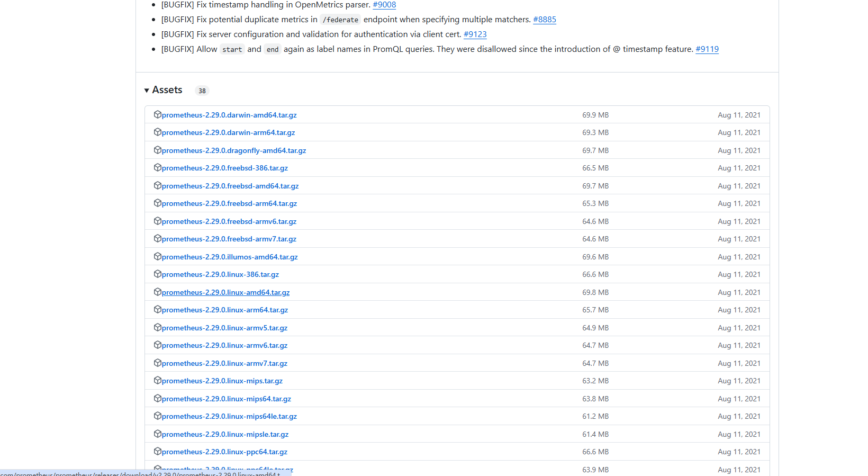
Task: Click package icon for darwin-arm64 asset
Action: (x=157, y=132)
